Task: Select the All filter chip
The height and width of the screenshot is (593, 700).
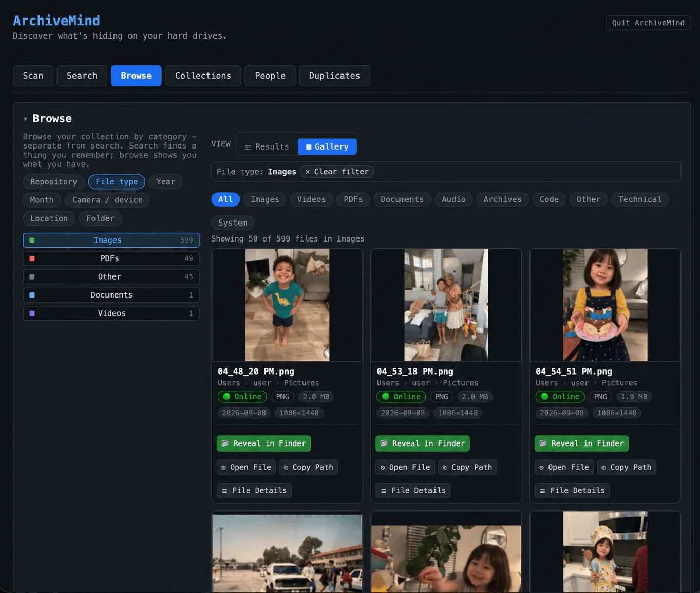Action: tap(225, 199)
